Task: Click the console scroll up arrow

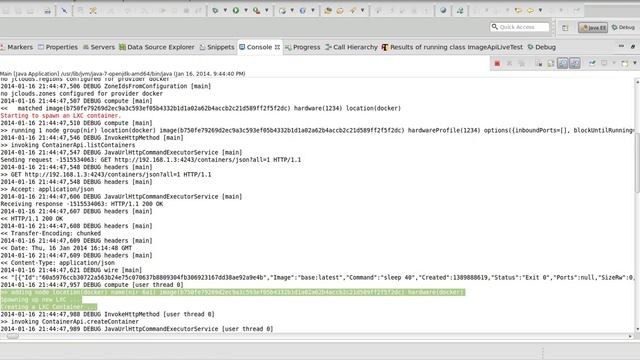Action: pos(637,82)
